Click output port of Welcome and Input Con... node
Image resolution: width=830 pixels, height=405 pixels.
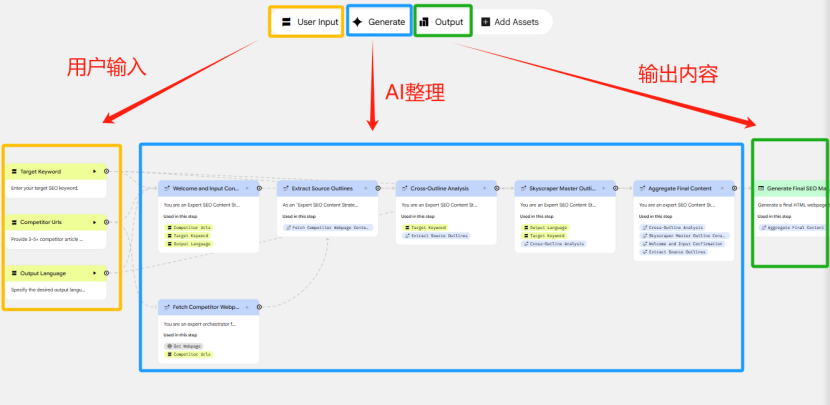tap(259, 188)
